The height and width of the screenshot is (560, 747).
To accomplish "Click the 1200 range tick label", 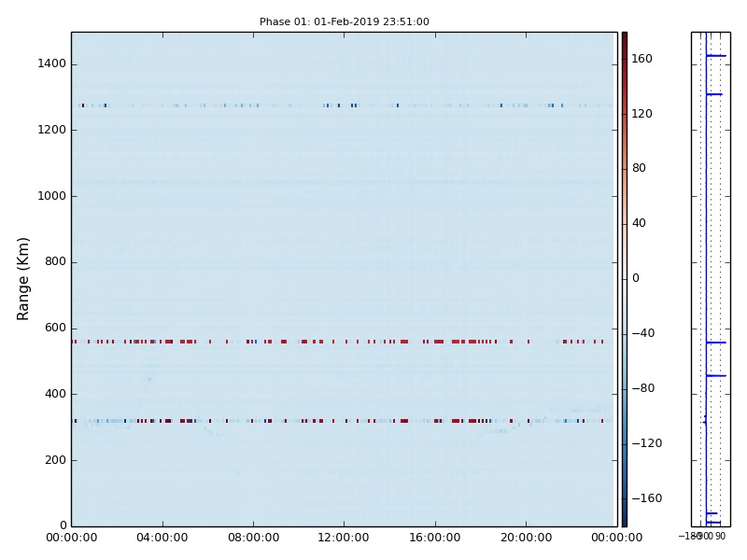I will pos(52,130).
